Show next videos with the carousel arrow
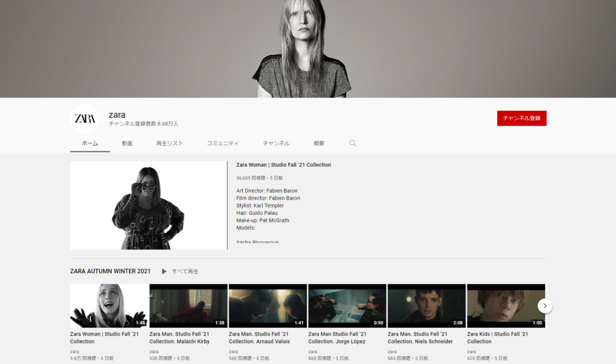The image size is (616, 364). (x=545, y=306)
